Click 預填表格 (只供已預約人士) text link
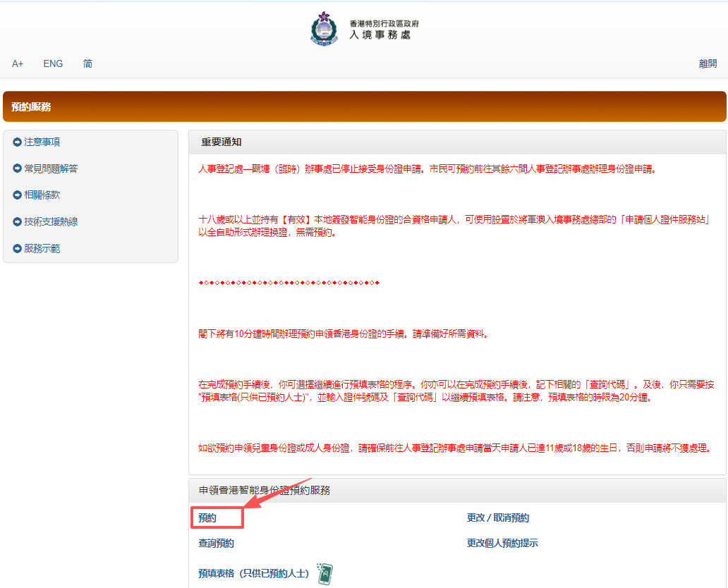This screenshot has height=588, width=728. [x=253, y=574]
